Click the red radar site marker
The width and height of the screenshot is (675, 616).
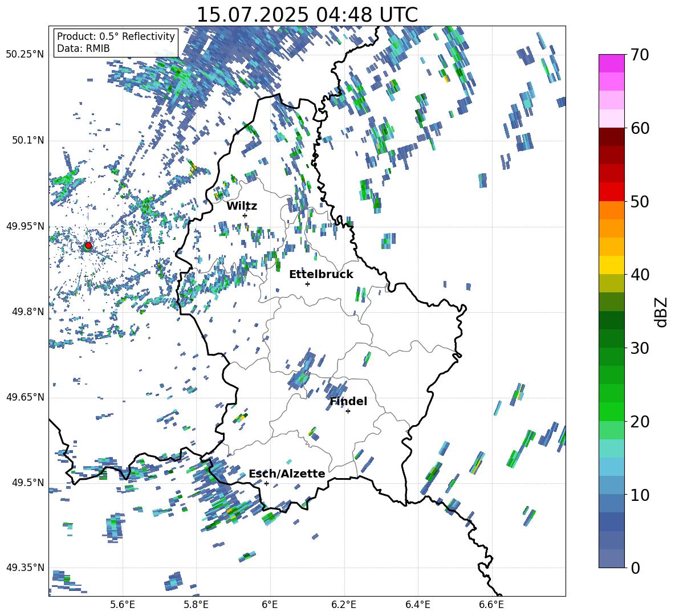pyautogui.click(x=88, y=246)
